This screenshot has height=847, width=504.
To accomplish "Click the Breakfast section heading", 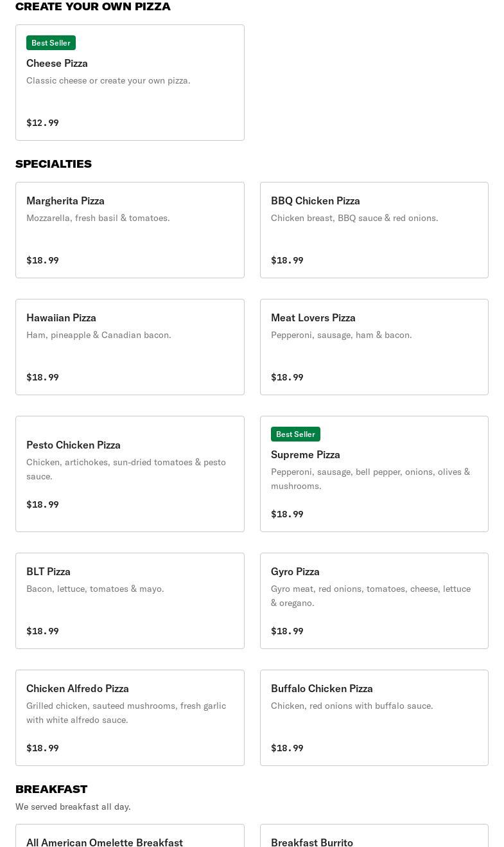I will pyautogui.click(x=51, y=789).
